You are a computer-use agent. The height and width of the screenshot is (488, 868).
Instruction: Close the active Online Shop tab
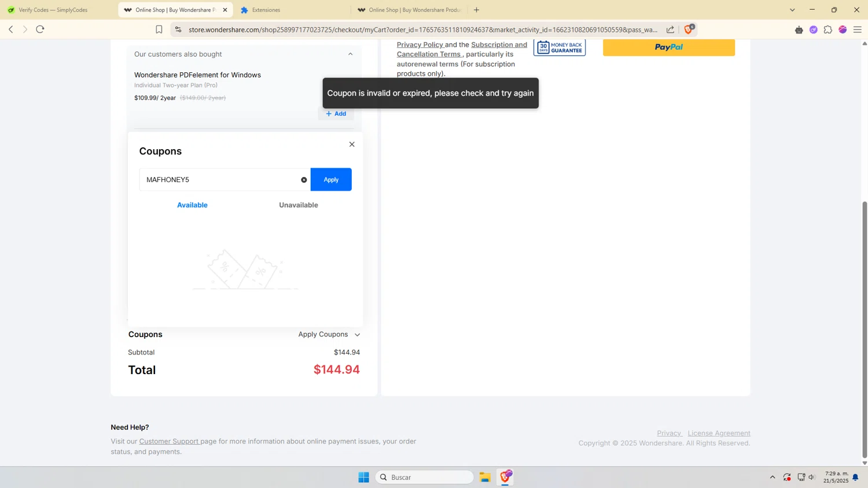coord(225,10)
